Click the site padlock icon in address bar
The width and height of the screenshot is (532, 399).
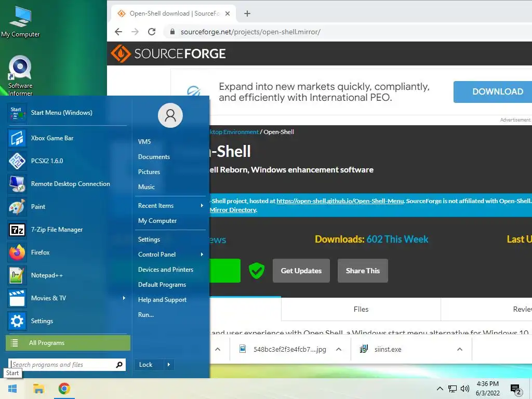coord(172,32)
